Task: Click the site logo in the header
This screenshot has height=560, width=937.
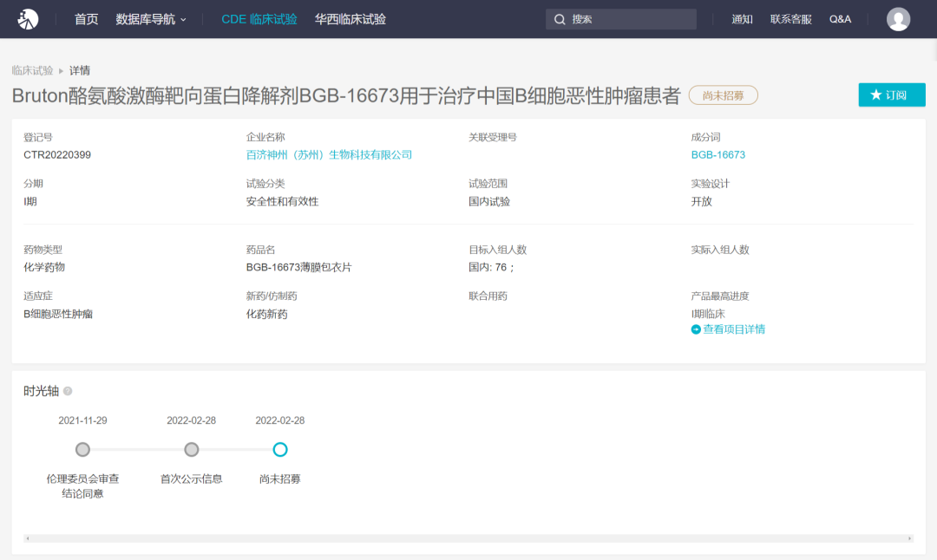Action: (x=28, y=19)
